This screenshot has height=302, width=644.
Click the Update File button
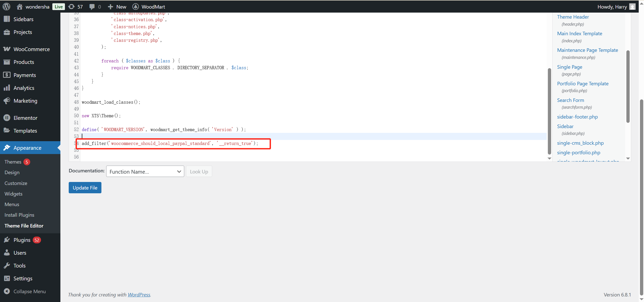click(85, 187)
